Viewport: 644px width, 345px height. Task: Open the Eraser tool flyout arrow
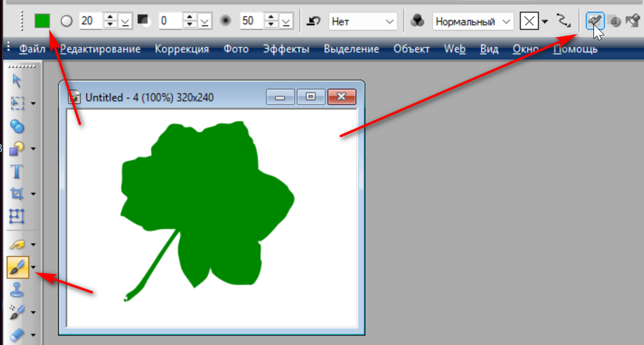click(x=33, y=335)
